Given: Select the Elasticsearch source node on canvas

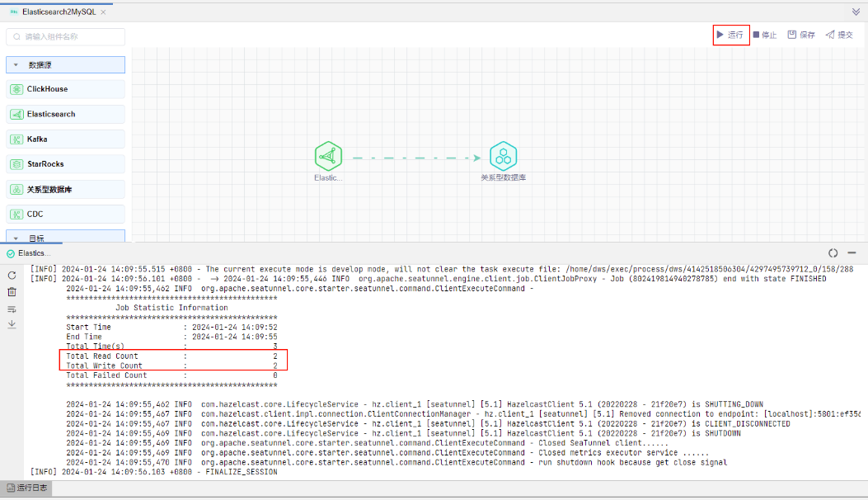Looking at the screenshot, I should [328, 156].
